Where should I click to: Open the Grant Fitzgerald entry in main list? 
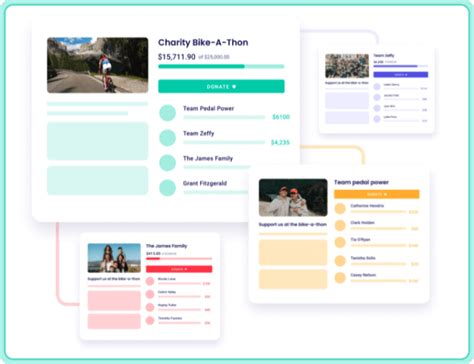click(204, 188)
